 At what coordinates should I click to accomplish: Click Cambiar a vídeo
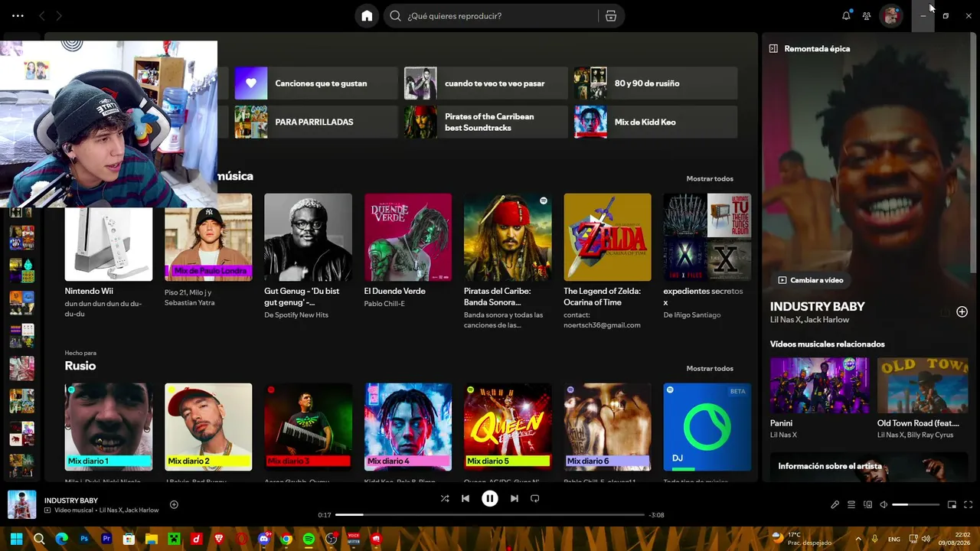point(811,280)
